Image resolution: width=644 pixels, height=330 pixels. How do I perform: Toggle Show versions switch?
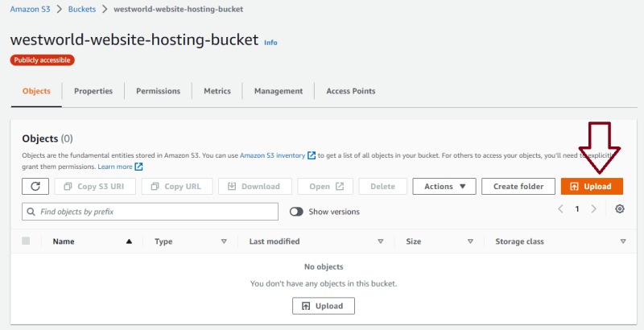(x=296, y=212)
